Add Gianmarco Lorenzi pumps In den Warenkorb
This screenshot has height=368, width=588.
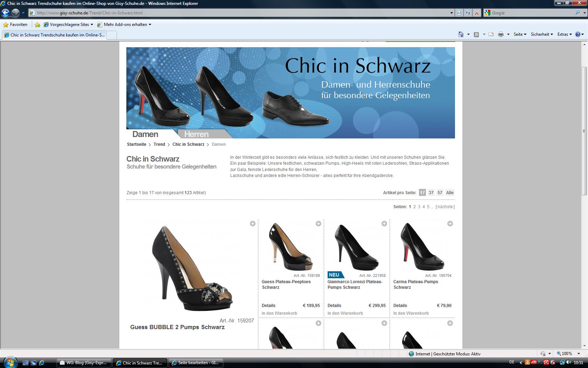point(345,313)
